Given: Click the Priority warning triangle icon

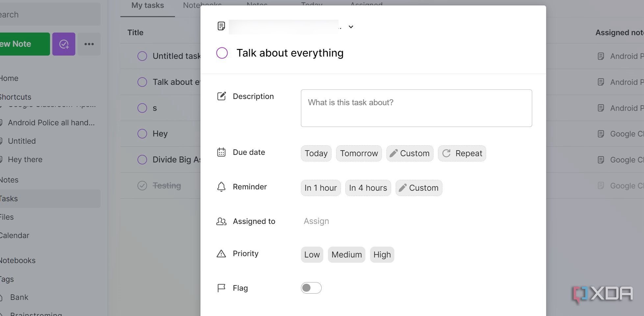Looking at the screenshot, I should coord(221,254).
